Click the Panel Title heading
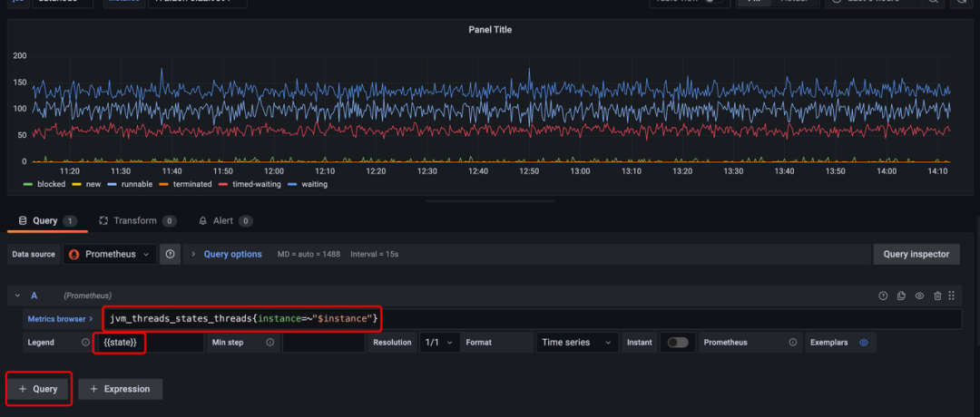Screen dimensions: 980x417 [490, 29]
